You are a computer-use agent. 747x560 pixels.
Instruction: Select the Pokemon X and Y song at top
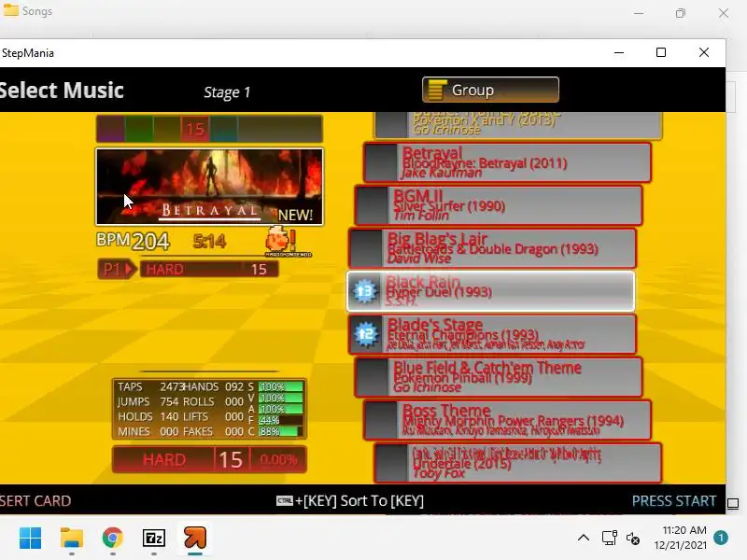coord(518,125)
